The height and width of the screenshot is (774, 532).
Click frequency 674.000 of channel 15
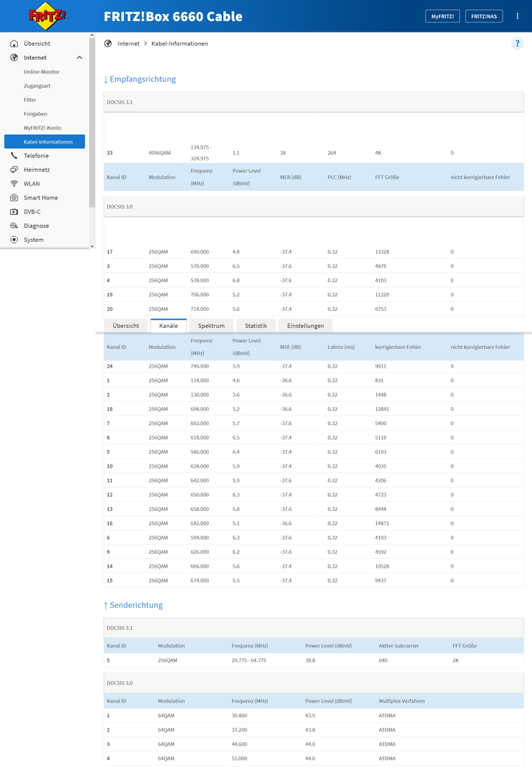[x=199, y=580]
